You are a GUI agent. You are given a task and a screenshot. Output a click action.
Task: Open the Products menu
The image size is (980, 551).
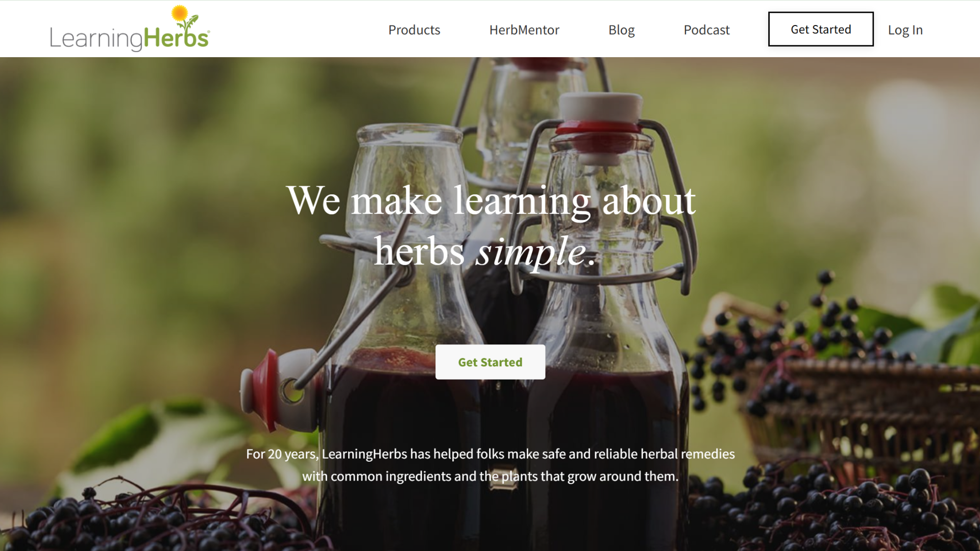[x=414, y=30]
